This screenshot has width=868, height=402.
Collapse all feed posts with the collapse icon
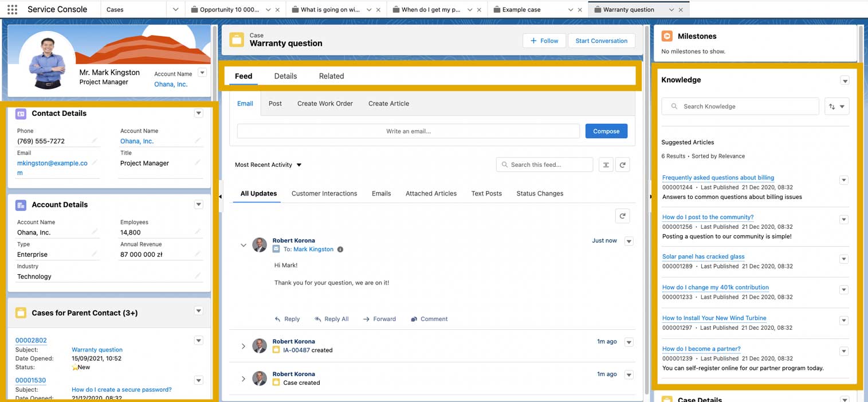(606, 165)
